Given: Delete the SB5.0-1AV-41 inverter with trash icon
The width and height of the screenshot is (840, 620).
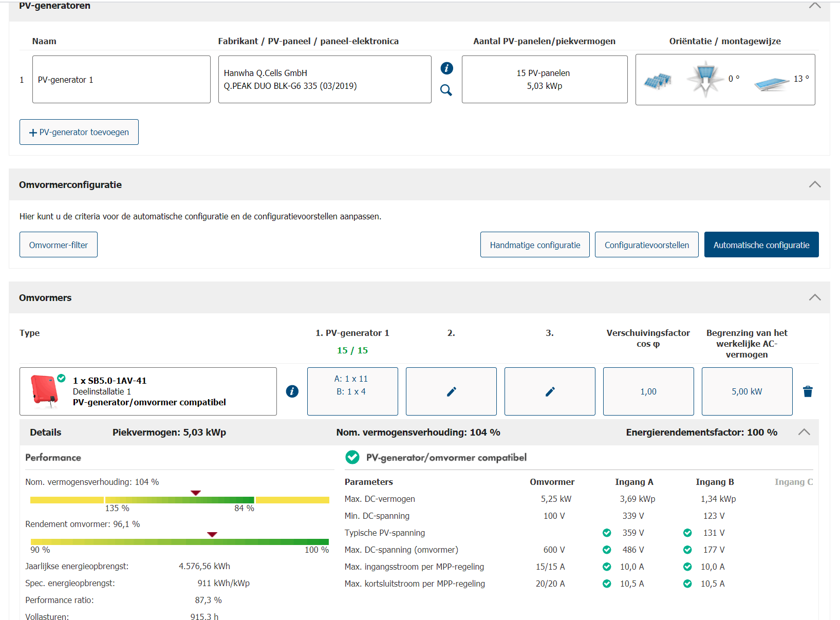Looking at the screenshot, I should pyautogui.click(x=808, y=391).
